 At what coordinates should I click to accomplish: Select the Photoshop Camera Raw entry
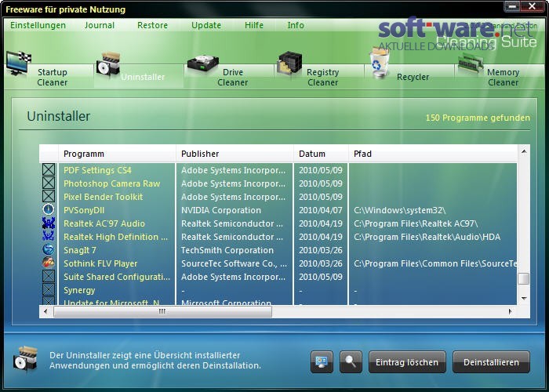point(111,183)
